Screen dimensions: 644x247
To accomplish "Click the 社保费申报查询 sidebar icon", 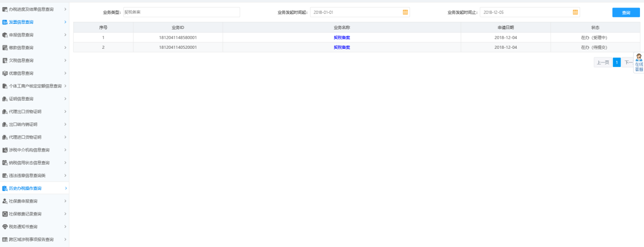I will tap(5, 201).
